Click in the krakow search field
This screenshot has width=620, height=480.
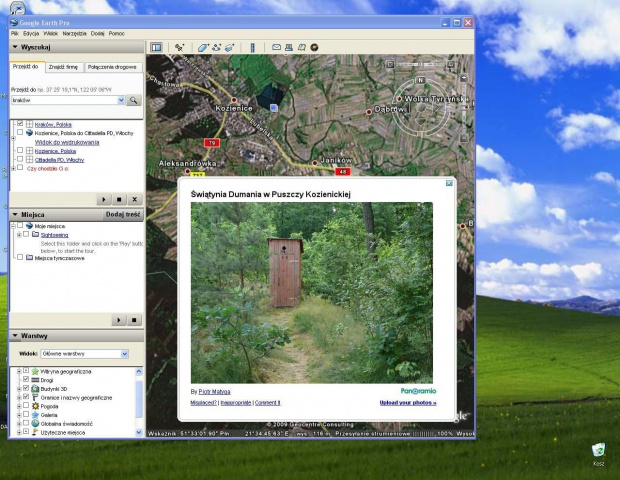pos(64,100)
